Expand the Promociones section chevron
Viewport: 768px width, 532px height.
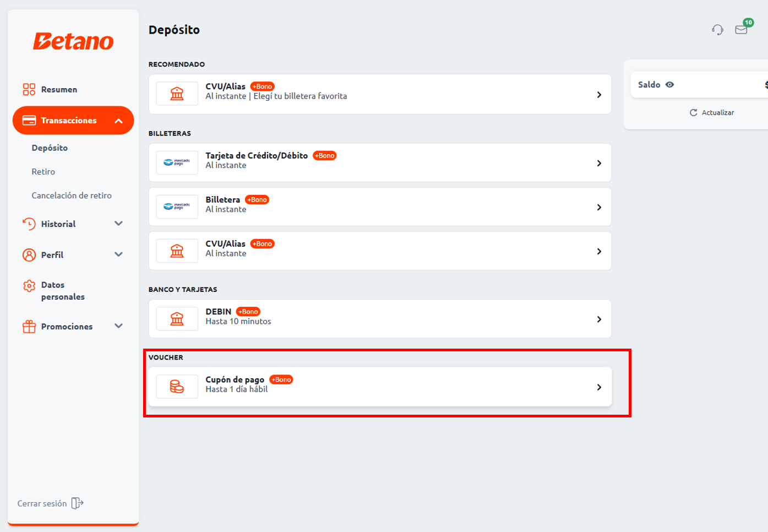118,326
